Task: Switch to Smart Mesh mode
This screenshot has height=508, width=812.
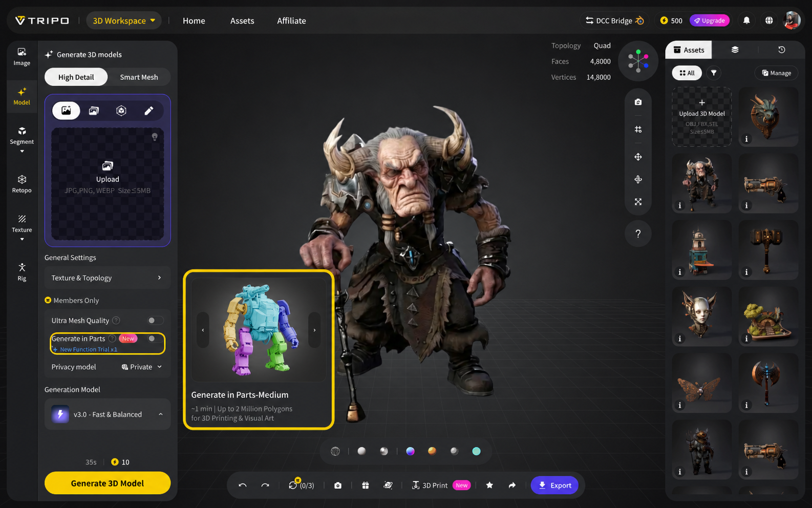Action: pos(139,77)
